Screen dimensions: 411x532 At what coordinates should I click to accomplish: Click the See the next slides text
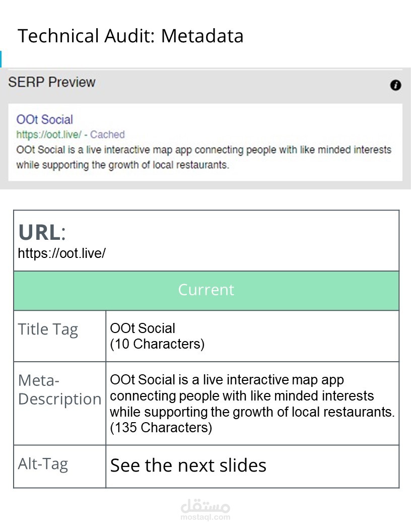(x=188, y=465)
